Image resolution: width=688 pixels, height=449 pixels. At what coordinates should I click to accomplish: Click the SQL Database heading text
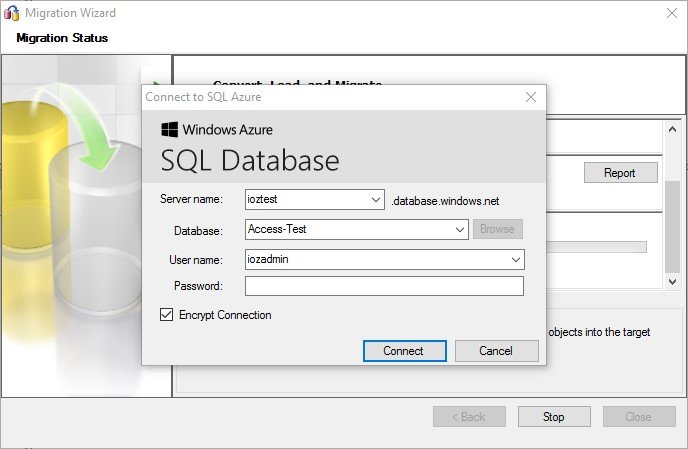click(250, 160)
